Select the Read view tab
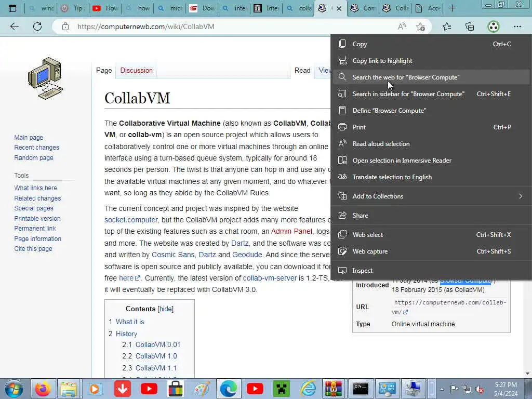 coord(302,70)
